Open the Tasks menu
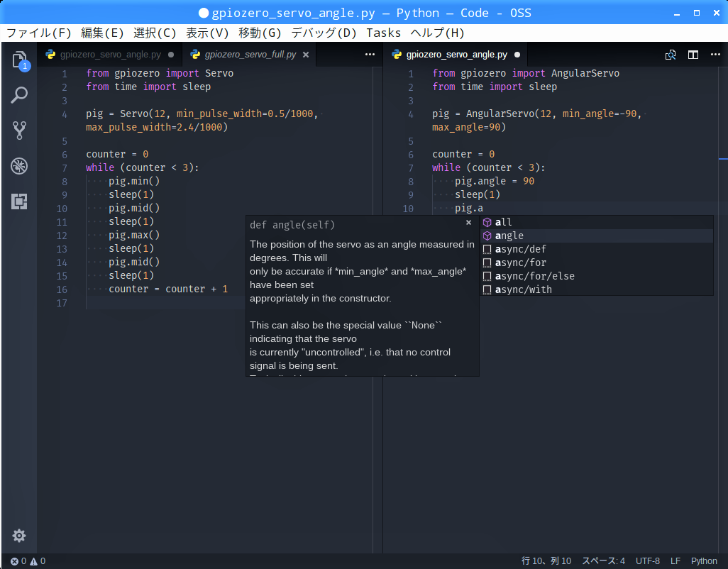The width and height of the screenshot is (728, 569). (383, 33)
